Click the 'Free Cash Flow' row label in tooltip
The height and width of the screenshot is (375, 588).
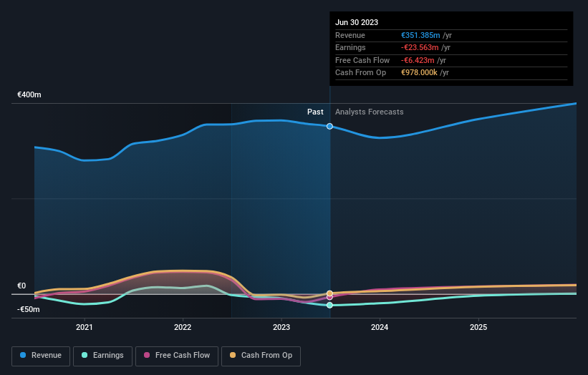point(362,60)
